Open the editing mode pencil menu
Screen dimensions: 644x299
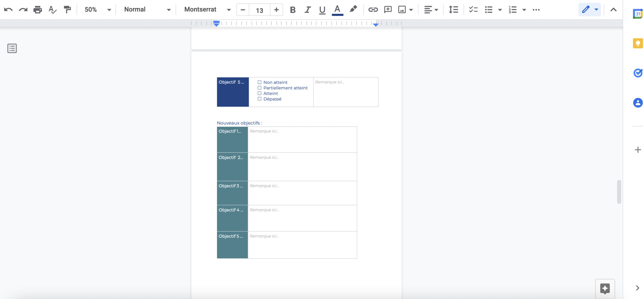pos(589,10)
